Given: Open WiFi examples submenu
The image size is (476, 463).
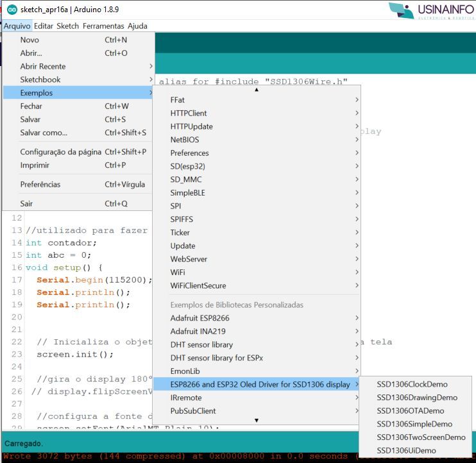Looking at the screenshot, I should pos(257,272).
